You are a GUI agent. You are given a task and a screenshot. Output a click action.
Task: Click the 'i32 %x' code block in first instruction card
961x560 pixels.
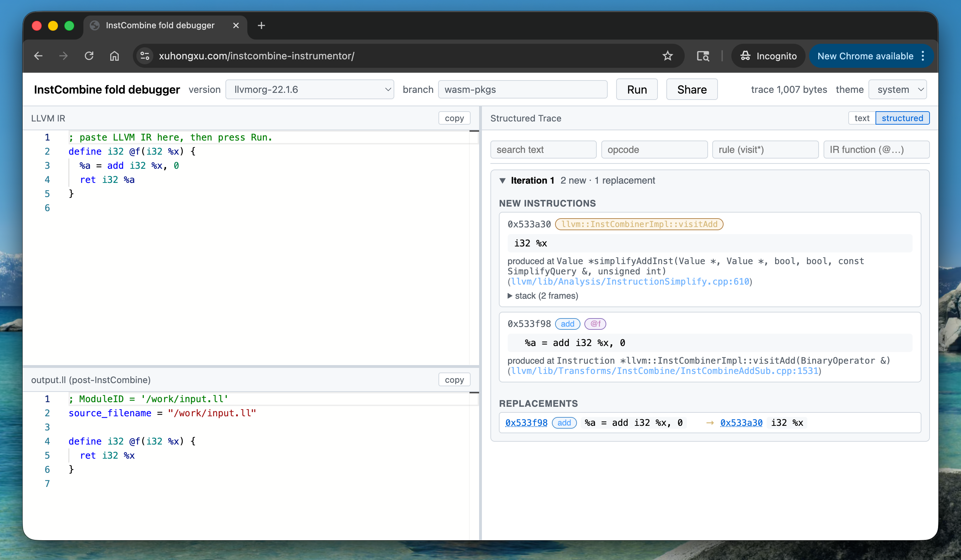709,243
